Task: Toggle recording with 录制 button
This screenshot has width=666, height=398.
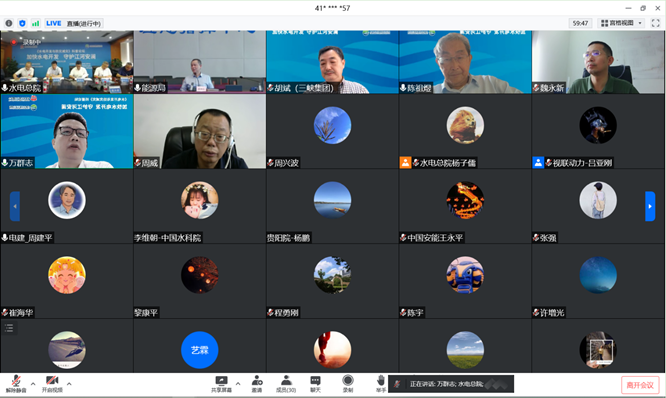Action: click(348, 384)
